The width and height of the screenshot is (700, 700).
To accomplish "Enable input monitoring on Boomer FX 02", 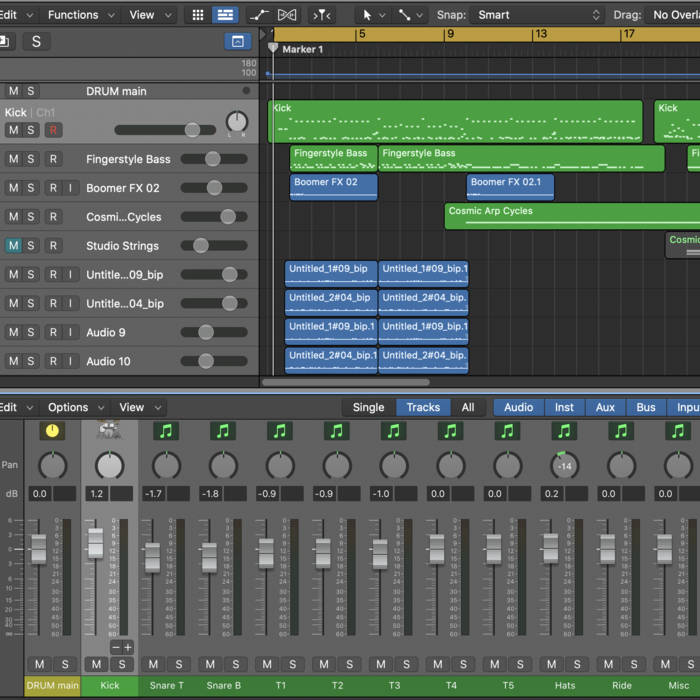I will tap(70, 188).
